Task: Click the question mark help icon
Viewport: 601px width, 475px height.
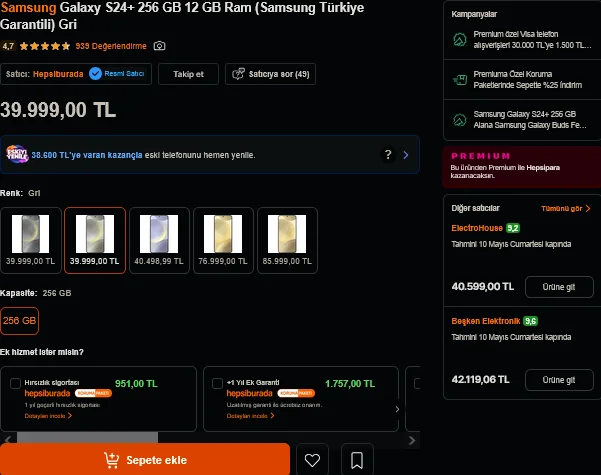Action: click(388, 154)
